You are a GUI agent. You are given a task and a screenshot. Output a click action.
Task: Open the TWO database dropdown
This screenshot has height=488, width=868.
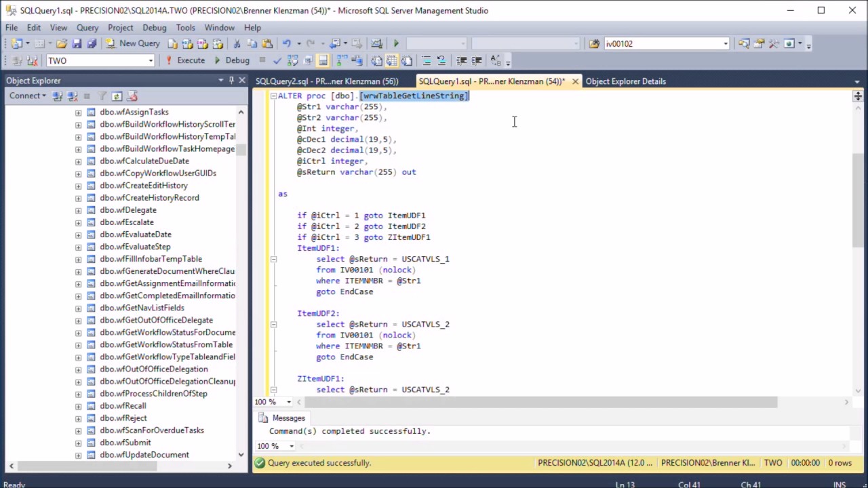click(x=151, y=60)
